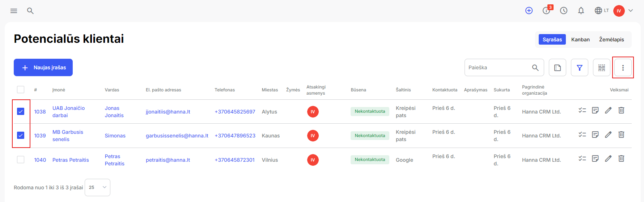Switch to the Žemėlapis view tab

[x=611, y=40]
